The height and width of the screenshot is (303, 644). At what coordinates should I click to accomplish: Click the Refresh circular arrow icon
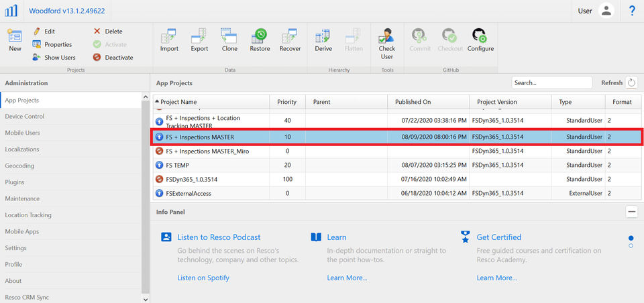point(631,82)
